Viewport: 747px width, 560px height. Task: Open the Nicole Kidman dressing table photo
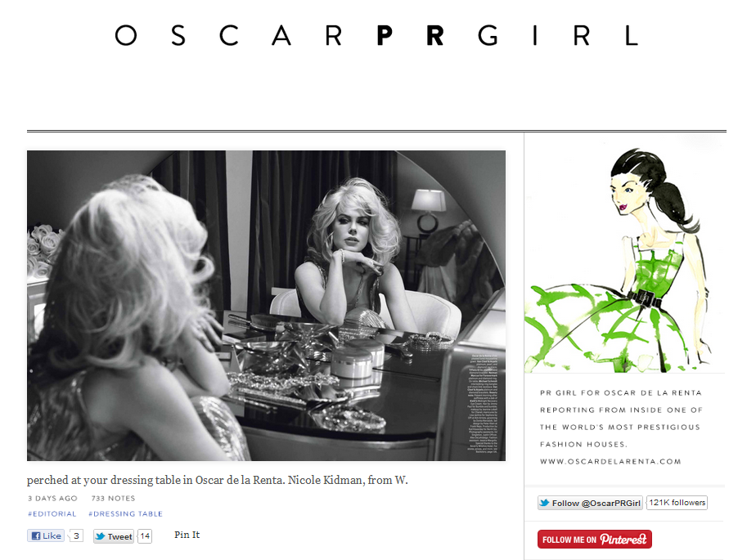click(266, 306)
